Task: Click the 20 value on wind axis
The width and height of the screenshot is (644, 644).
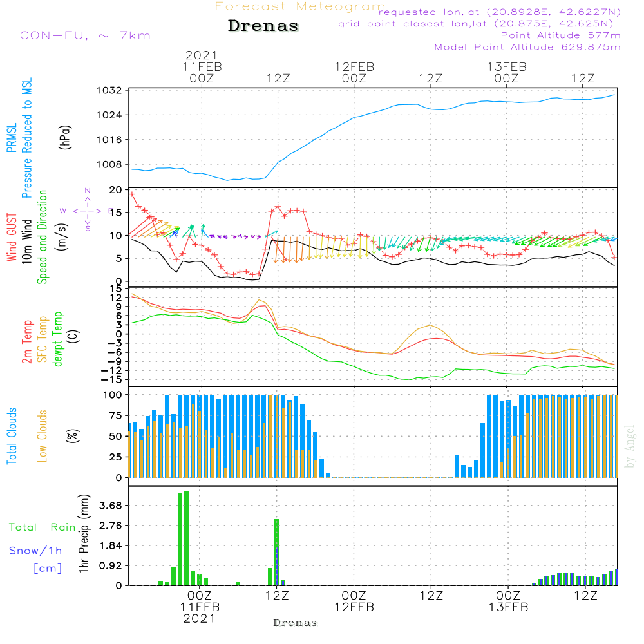Action: point(116,190)
